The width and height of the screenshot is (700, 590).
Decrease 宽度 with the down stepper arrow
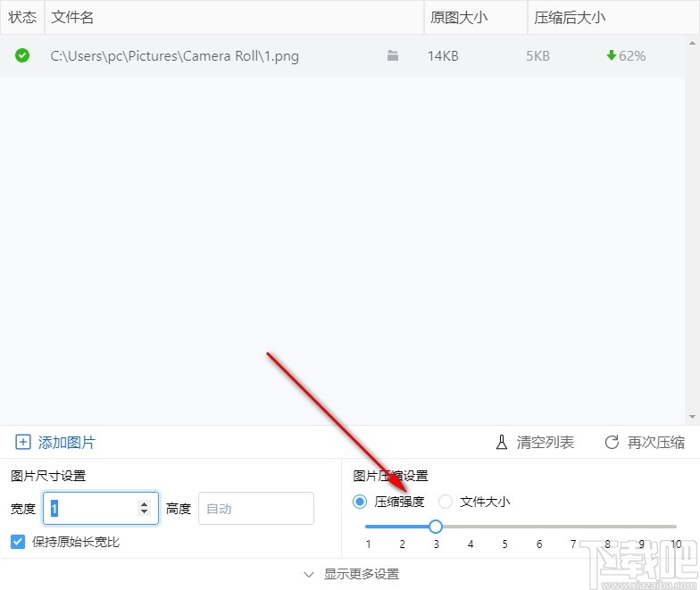[144, 512]
